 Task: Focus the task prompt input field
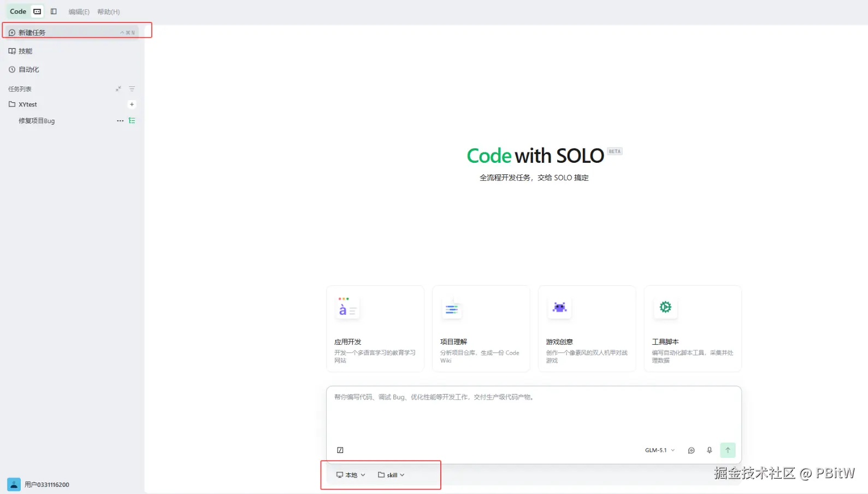click(534, 415)
